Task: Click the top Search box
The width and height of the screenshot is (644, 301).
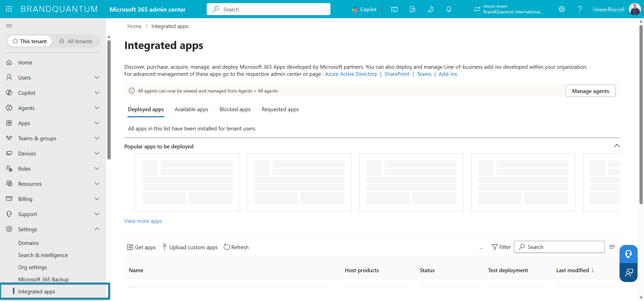Action: point(269,9)
